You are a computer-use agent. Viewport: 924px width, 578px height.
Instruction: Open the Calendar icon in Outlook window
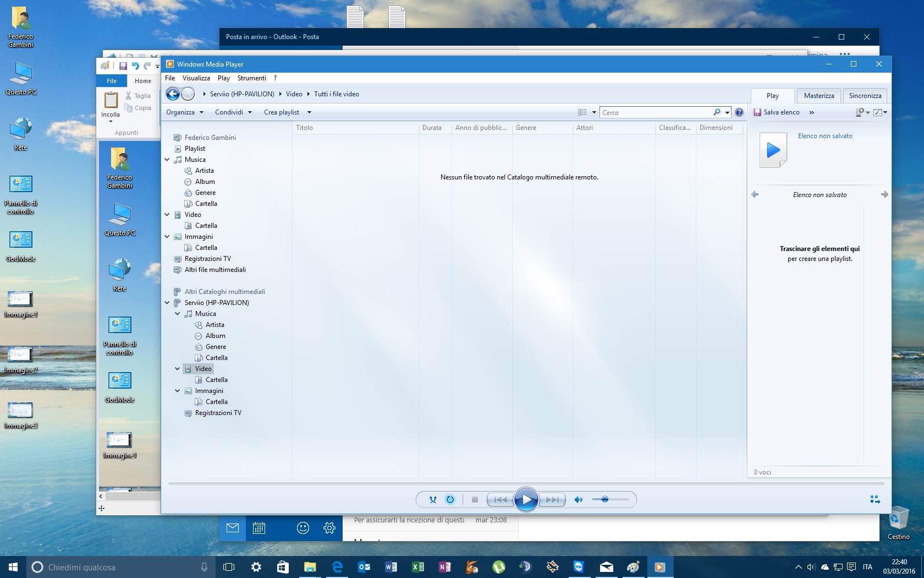click(x=259, y=528)
